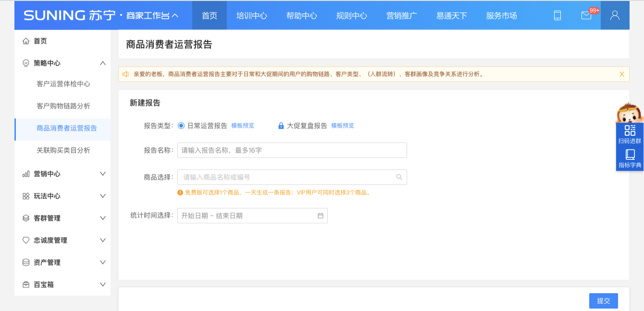Image resolution: width=644 pixels, height=311 pixels.
Task: Open 规则中心 in top navigation
Action: 352,15
